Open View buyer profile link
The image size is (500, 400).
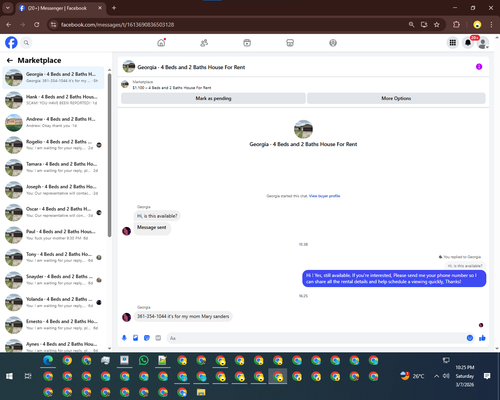point(324,196)
